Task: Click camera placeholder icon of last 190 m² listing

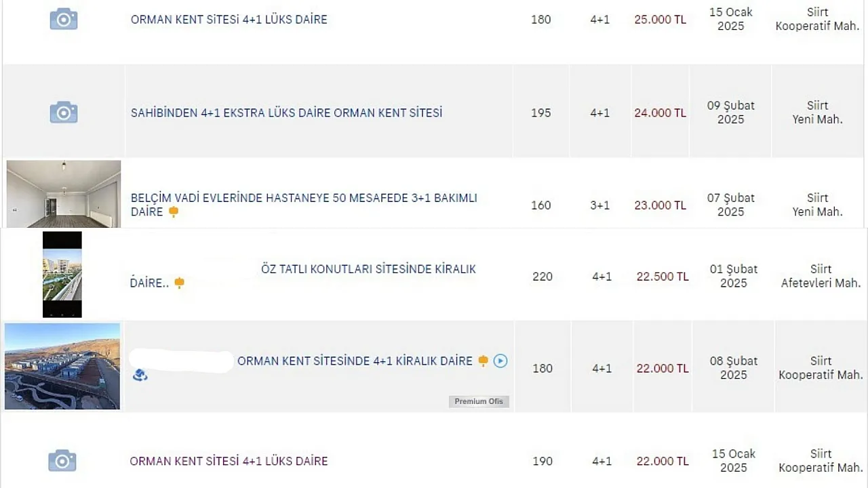Action: click(62, 461)
